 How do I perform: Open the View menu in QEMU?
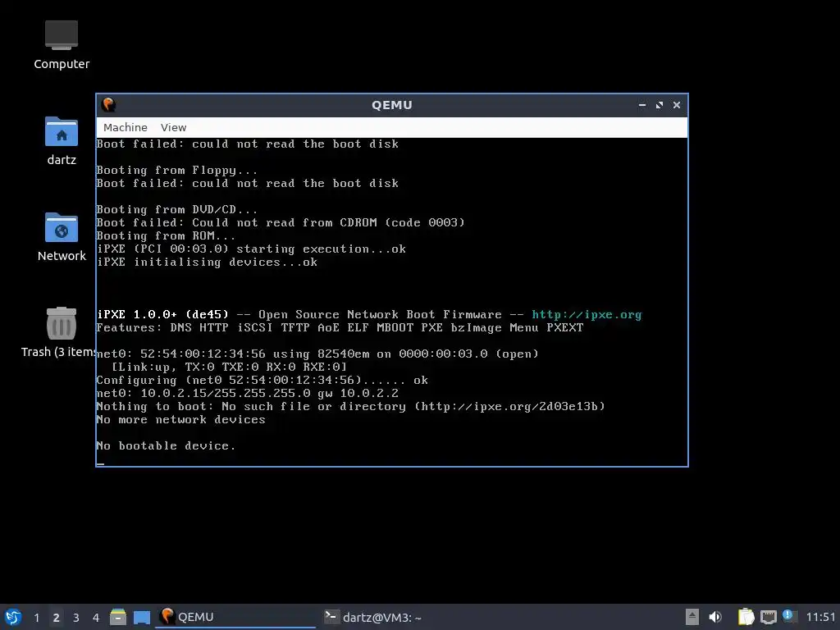pyautogui.click(x=174, y=127)
